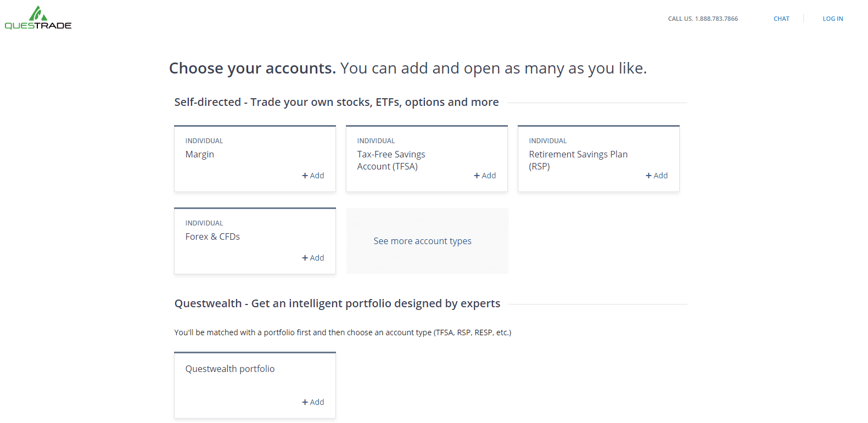Click the plus icon on the Questwealth portfolio card
The height and width of the screenshot is (423, 868).
click(x=305, y=402)
